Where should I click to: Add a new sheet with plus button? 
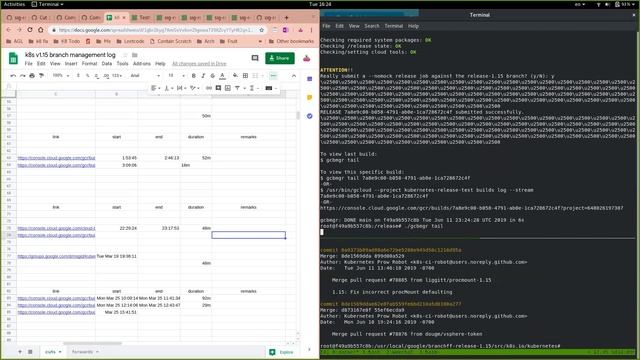coord(20,352)
